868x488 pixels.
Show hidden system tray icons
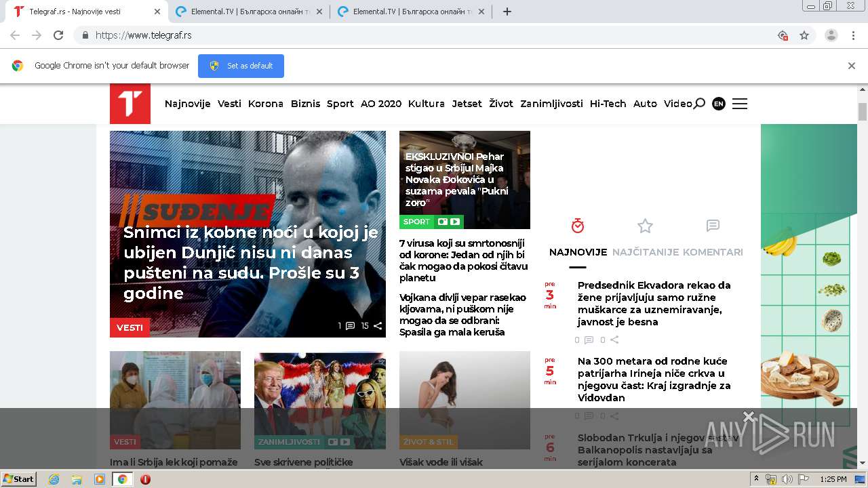point(756,479)
